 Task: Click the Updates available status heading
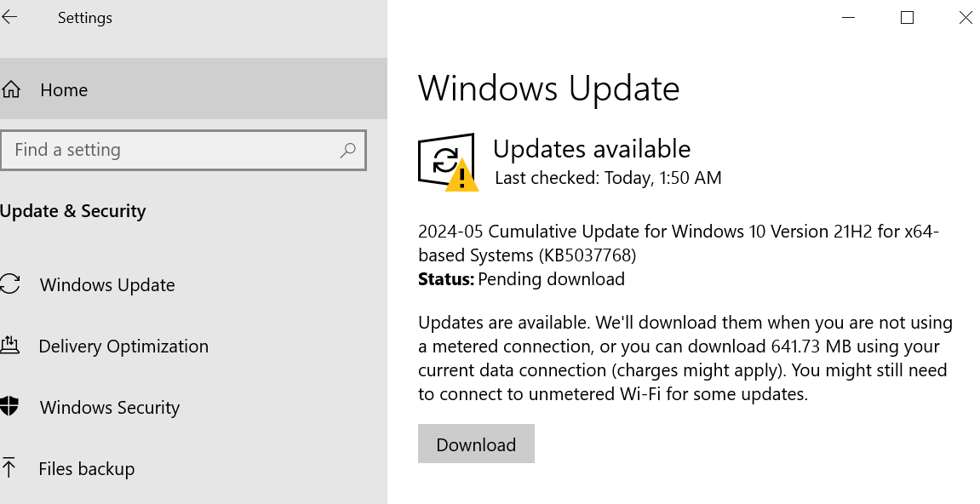(592, 149)
